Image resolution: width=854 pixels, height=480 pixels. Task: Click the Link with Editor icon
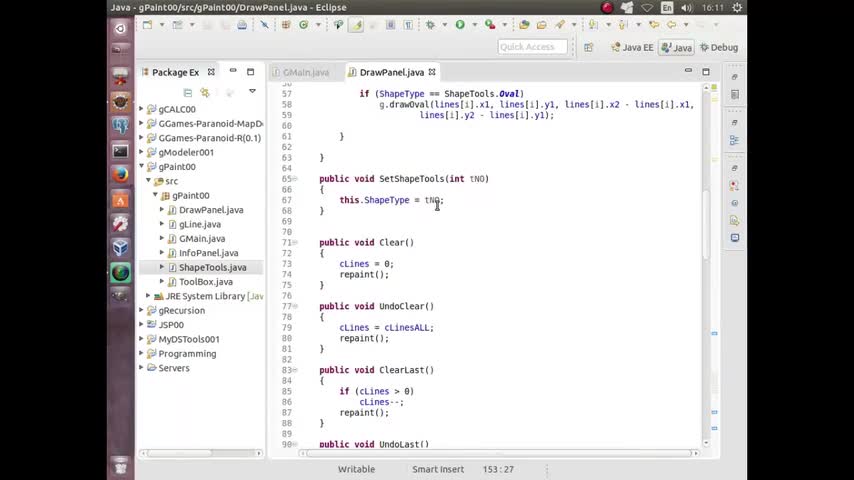pos(205,92)
